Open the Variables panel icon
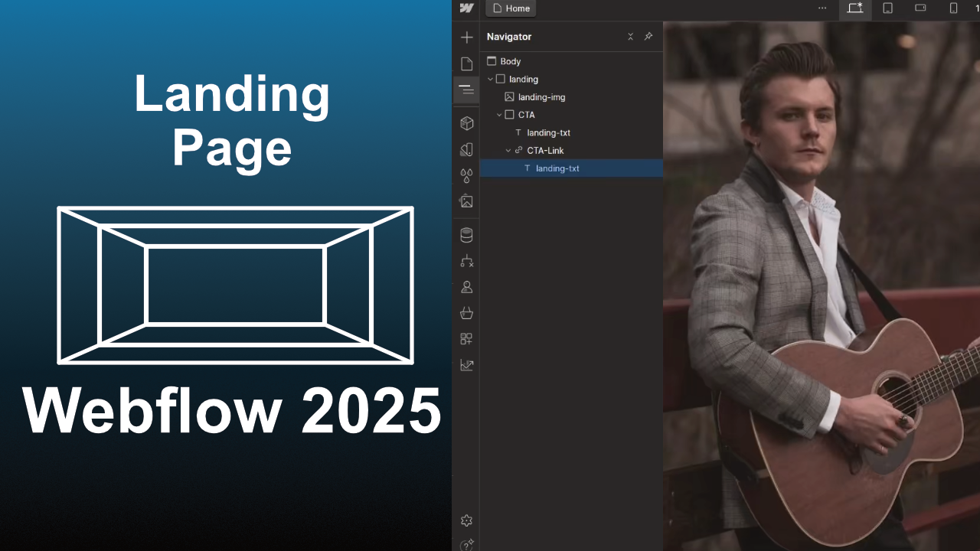The height and width of the screenshot is (551, 980). click(x=466, y=149)
